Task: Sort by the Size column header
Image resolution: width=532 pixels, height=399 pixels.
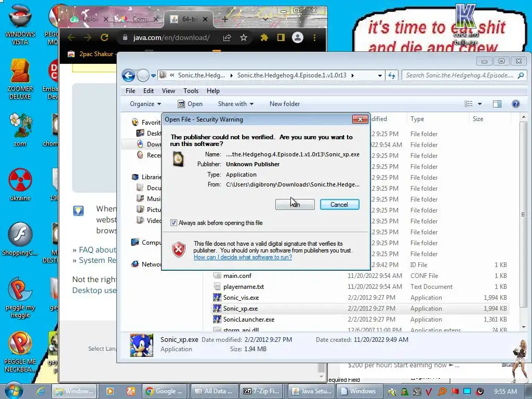Action: coord(490,119)
